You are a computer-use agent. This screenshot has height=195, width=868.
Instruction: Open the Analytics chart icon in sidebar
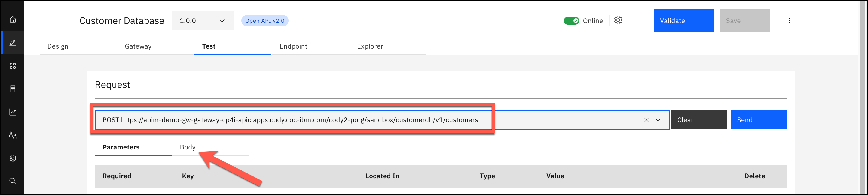click(12, 112)
